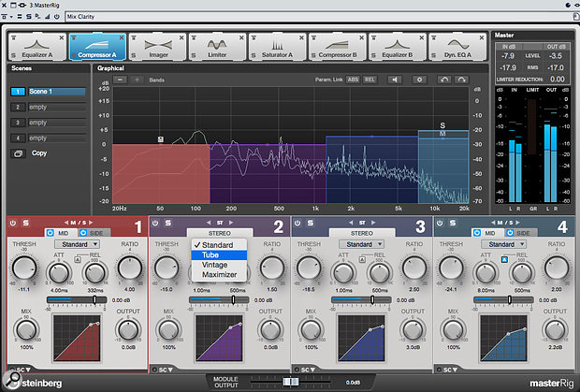
Task: Add a band with the plus button
Action: click(x=137, y=80)
